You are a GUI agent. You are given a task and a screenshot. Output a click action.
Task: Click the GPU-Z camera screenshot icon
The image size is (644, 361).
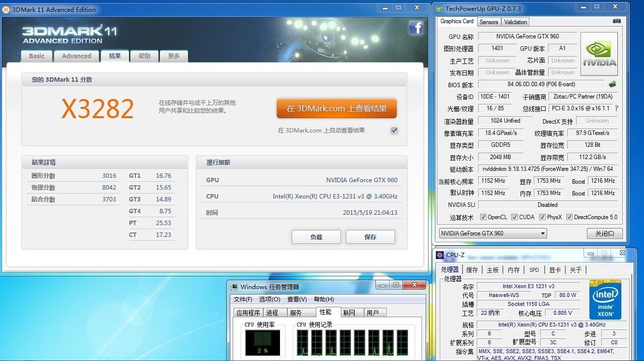click(616, 21)
